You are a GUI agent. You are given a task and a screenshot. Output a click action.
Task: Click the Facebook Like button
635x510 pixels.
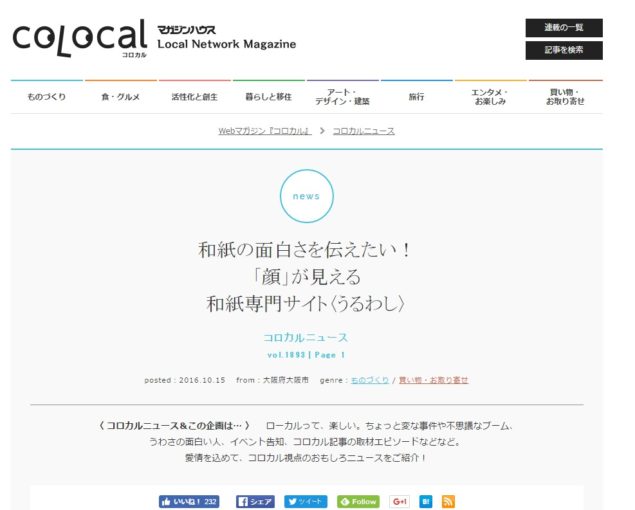pyautogui.click(x=189, y=501)
